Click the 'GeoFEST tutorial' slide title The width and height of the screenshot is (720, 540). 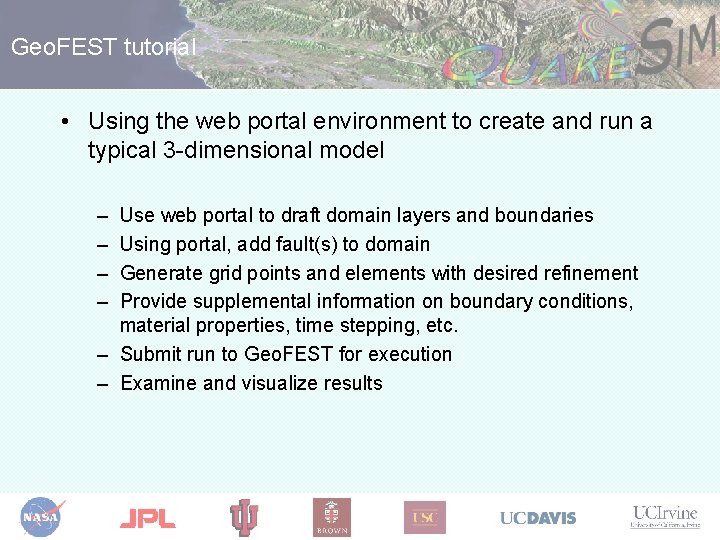click(103, 47)
